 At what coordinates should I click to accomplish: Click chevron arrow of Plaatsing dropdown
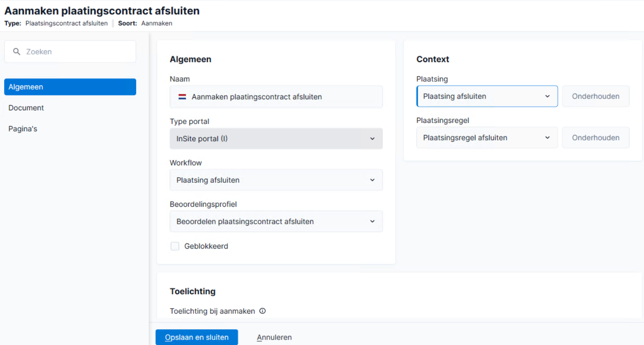547,96
